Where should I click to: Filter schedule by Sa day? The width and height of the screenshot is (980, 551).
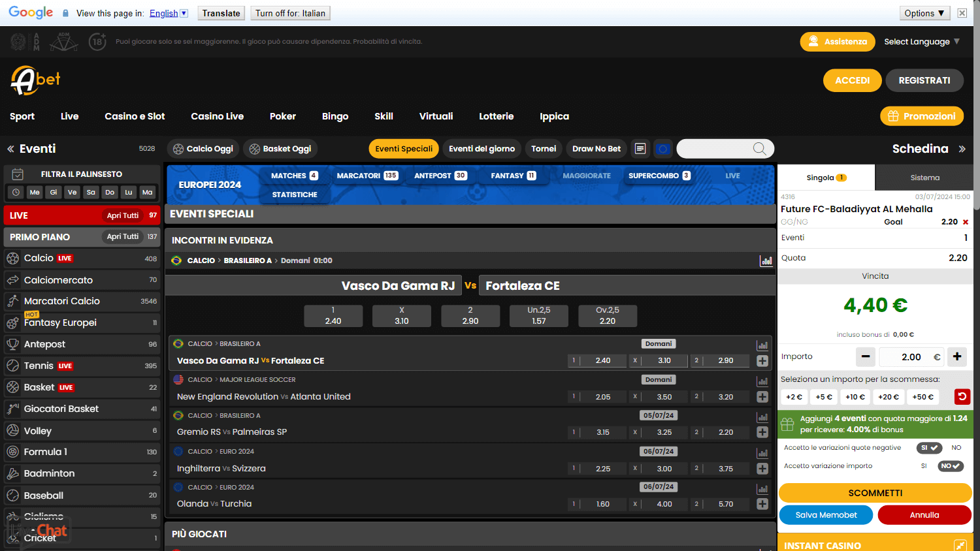91,192
